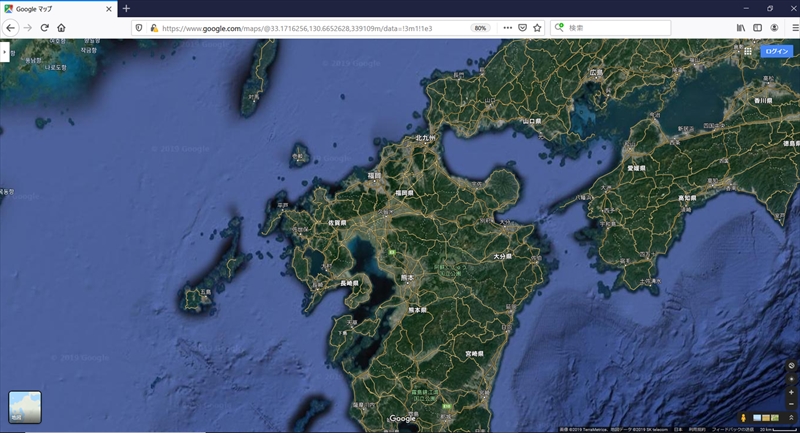Restore down the browser window
Viewport: 800px width, 433px height.
(770, 9)
